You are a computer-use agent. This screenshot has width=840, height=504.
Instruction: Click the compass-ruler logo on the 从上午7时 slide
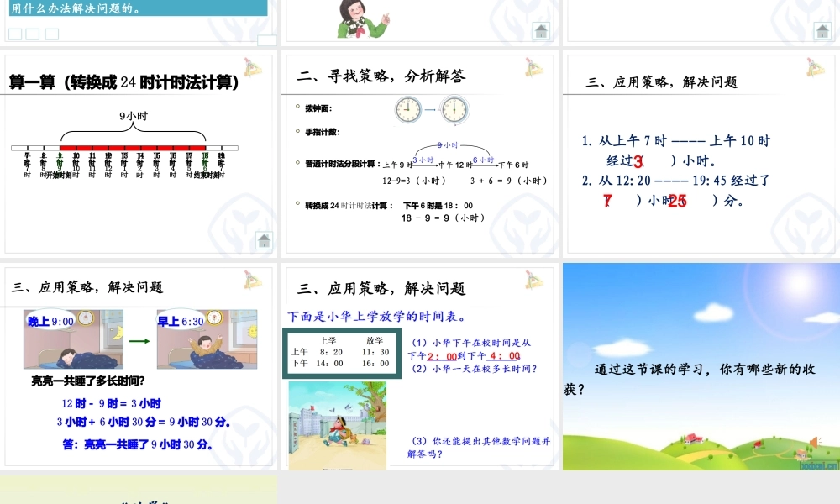[816, 67]
